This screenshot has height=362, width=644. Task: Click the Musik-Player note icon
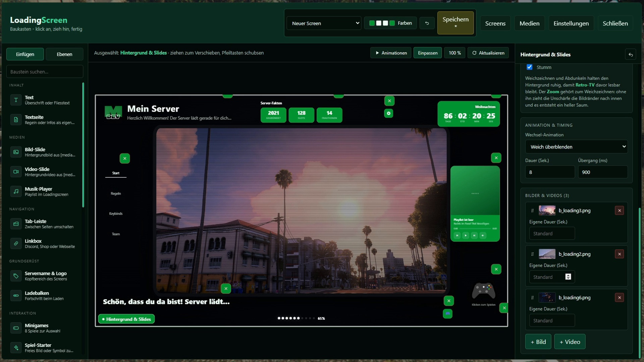tap(16, 191)
